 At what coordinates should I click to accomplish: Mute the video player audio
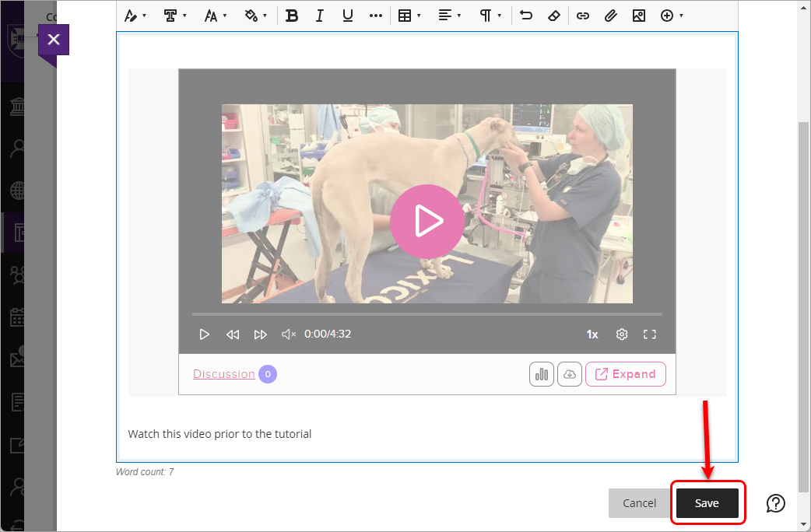(x=288, y=334)
